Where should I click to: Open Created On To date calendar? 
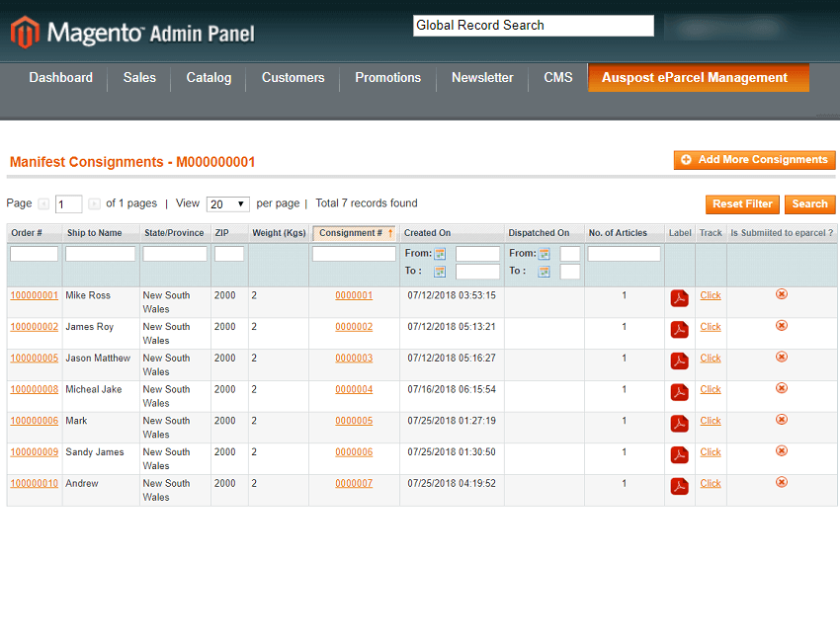tap(440, 272)
